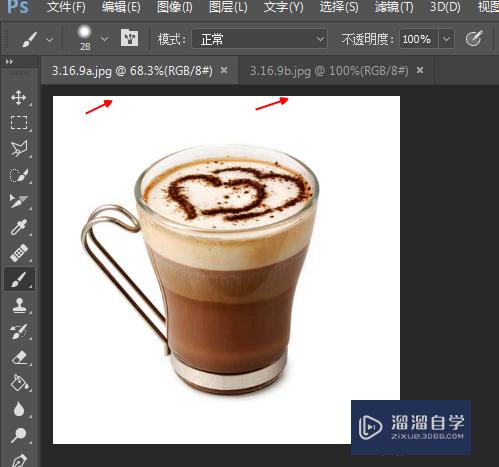Select the Polygonal Lasso tool
Screen dimensions: 499x467
coord(19,149)
